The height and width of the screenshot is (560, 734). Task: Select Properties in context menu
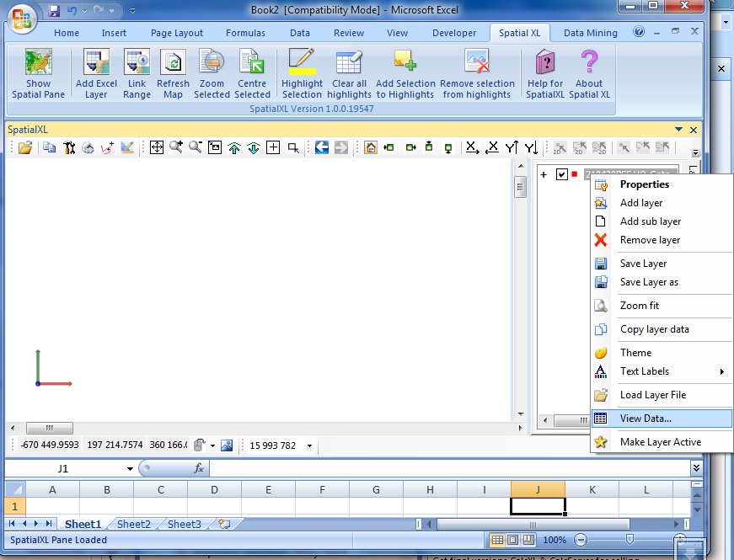(644, 184)
